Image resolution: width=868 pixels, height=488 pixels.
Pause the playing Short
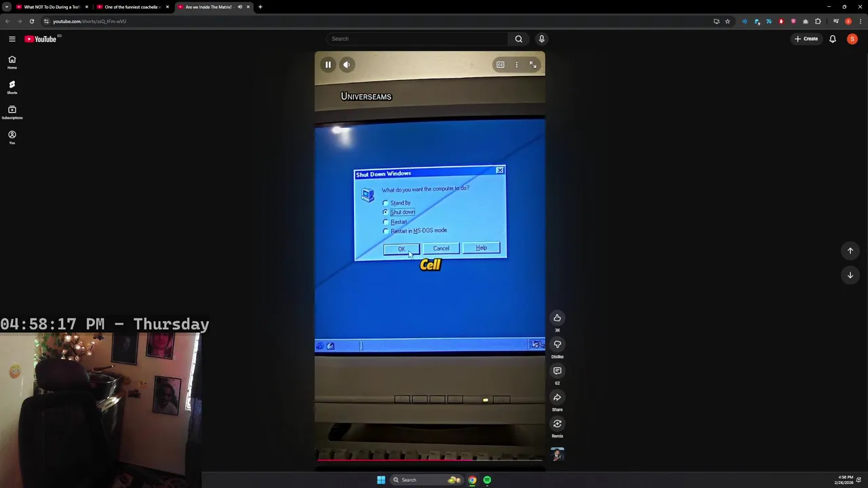point(328,65)
